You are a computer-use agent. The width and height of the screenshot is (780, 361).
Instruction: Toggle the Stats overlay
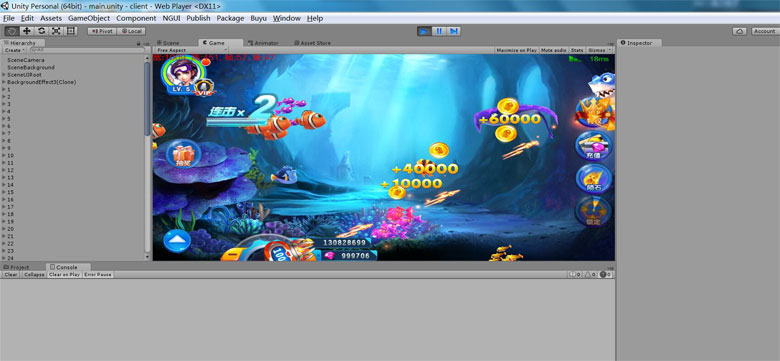pyautogui.click(x=577, y=50)
